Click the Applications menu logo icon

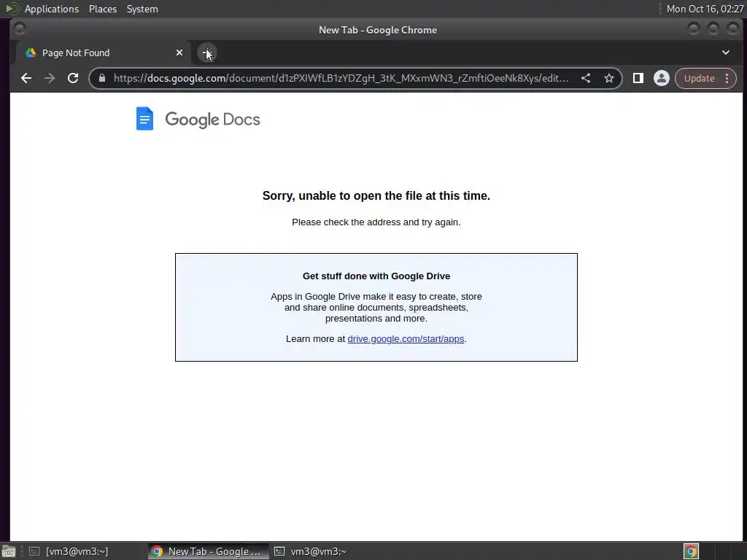point(12,9)
